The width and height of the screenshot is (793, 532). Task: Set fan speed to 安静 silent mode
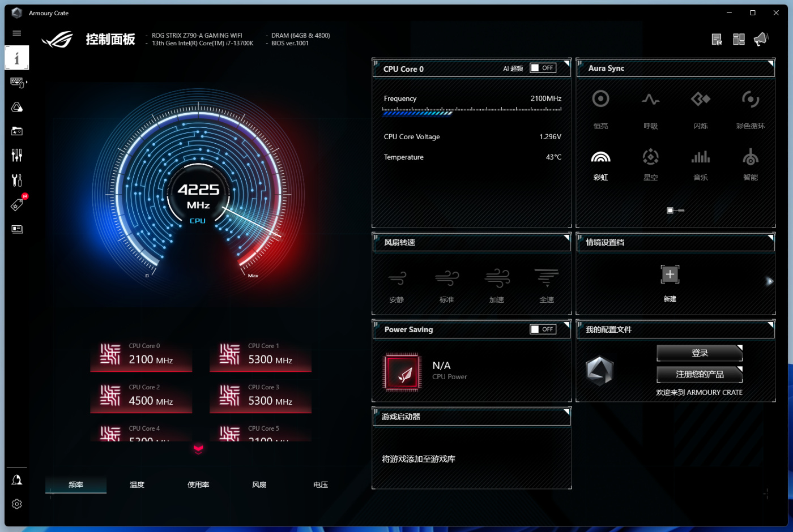pyautogui.click(x=397, y=286)
